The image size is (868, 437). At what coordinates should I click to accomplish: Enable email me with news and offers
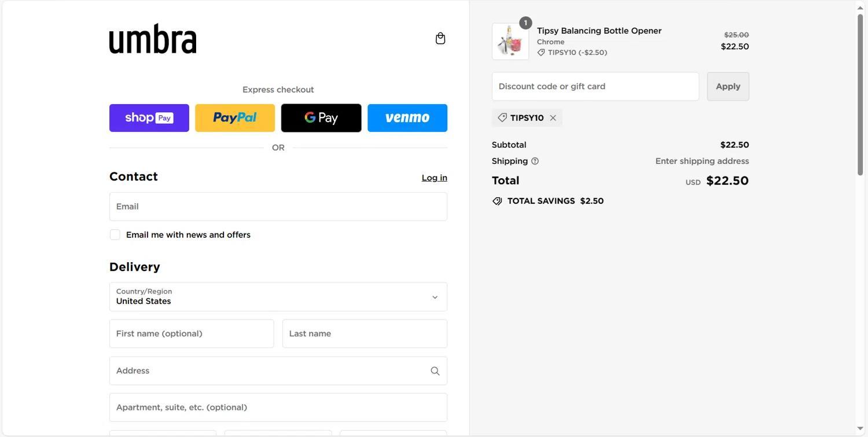pyautogui.click(x=115, y=234)
